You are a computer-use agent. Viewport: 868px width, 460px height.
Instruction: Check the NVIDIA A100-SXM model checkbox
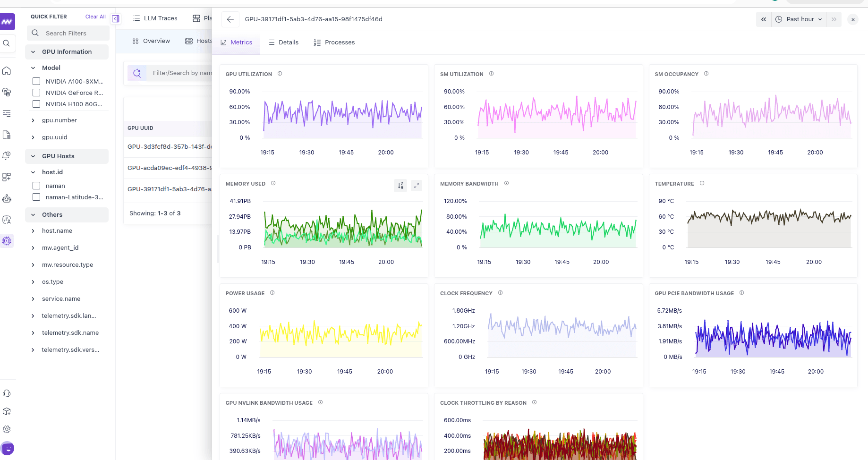[x=36, y=81]
